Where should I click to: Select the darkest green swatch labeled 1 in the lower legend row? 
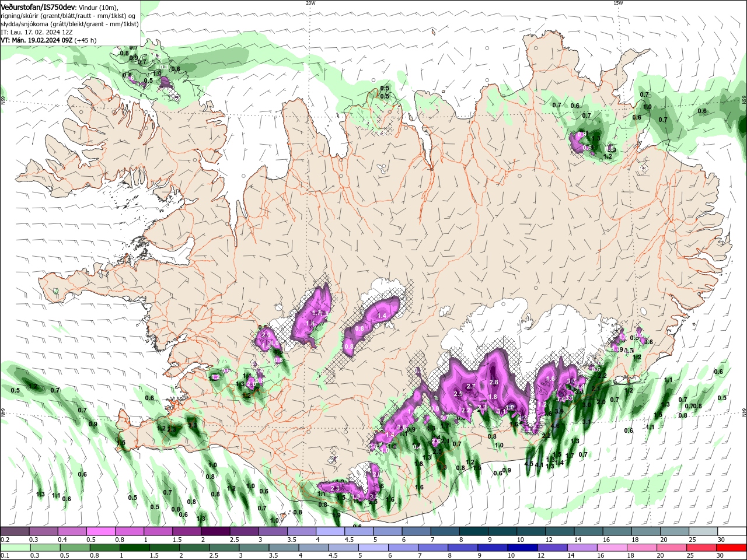tap(135, 548)
